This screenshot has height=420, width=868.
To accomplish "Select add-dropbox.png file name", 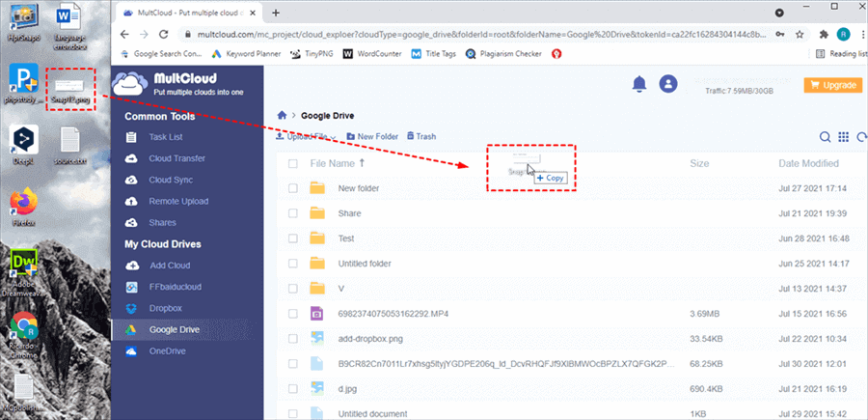I will (370, 339).
